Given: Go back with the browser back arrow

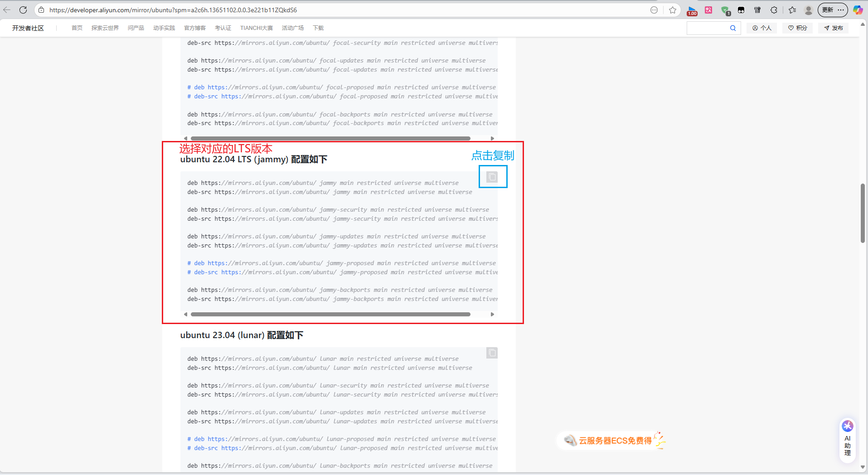Looking at the screenshot, I should click(7, 10).
